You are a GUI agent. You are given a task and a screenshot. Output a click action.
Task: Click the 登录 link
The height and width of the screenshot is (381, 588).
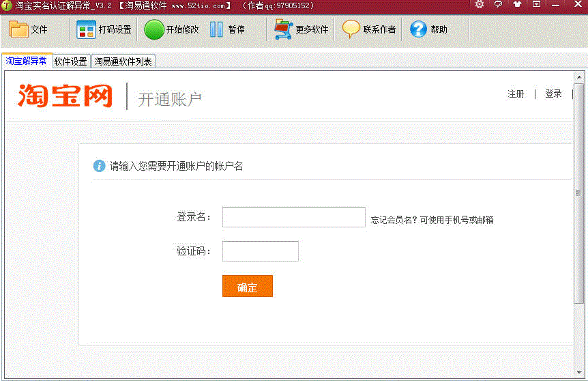(553, 94)
